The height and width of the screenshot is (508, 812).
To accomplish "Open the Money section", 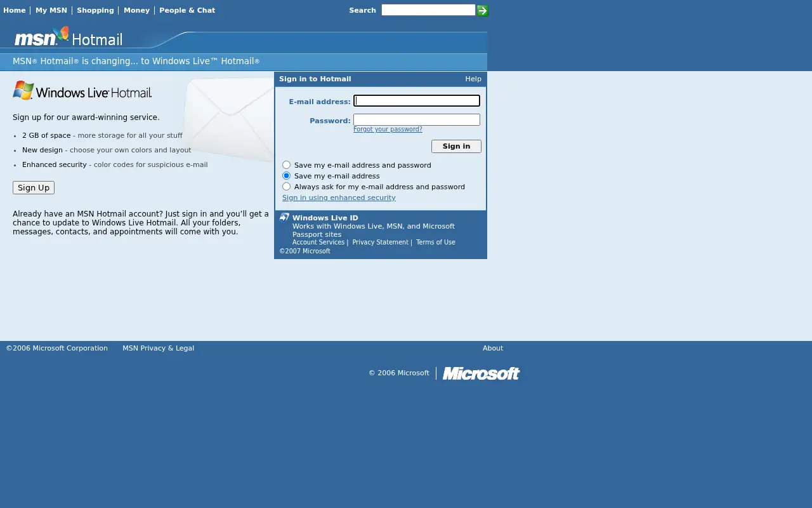I will (x=136, y=10).
